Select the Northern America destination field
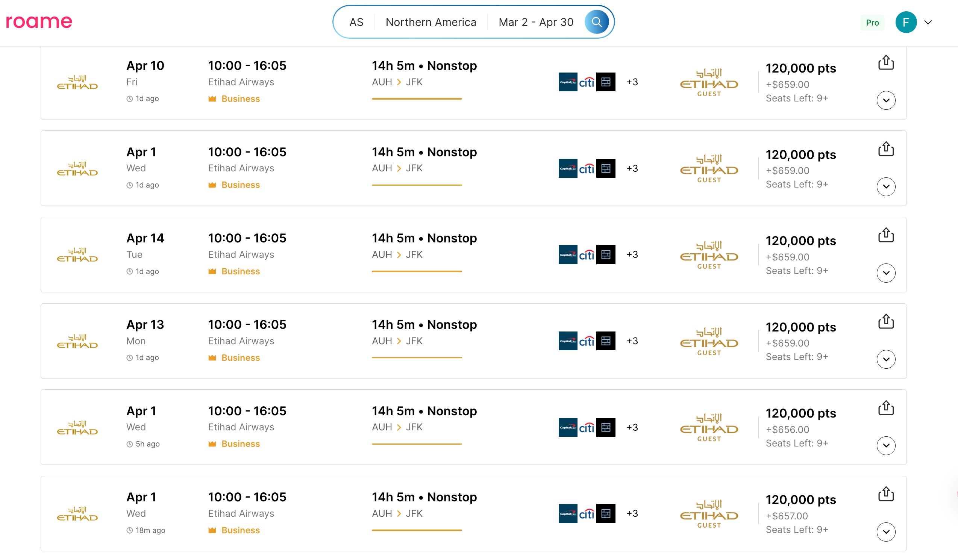Screen dimensions: 958x560 tap(431, 22)
